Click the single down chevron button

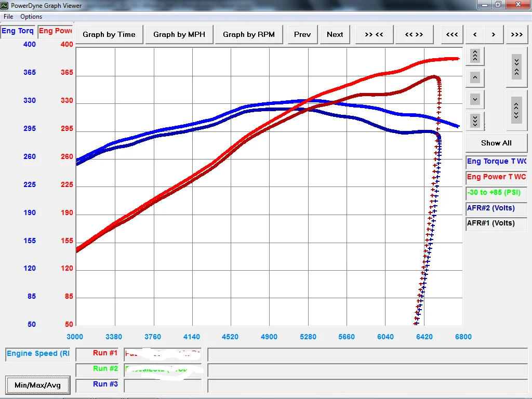[475, 100]
